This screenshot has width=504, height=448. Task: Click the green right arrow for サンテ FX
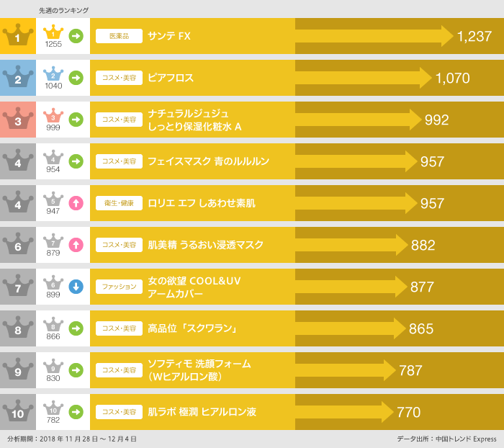(x=76, y=36)
